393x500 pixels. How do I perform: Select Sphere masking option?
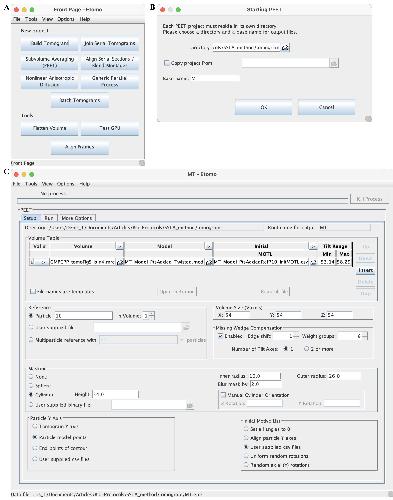[32, 386]
